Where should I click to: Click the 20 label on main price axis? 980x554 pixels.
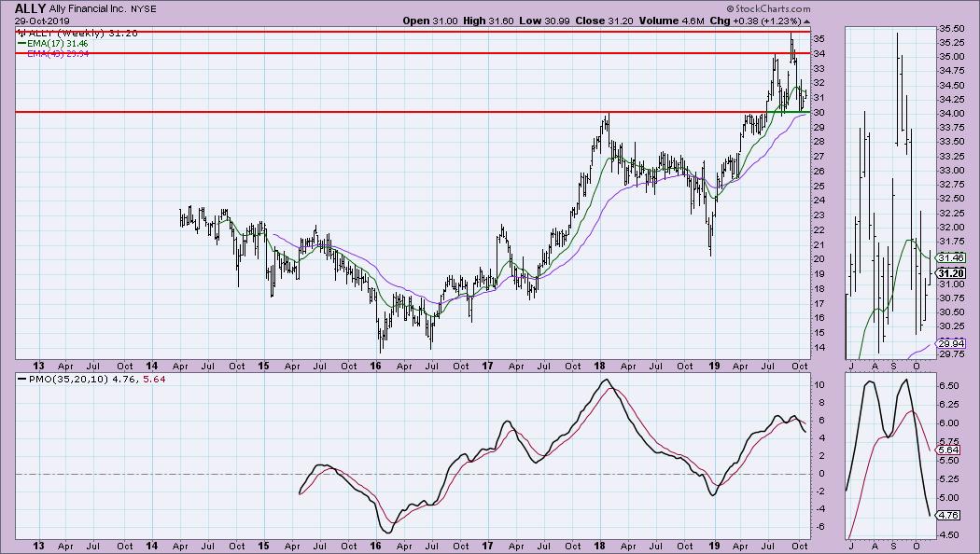click(819, 259)
